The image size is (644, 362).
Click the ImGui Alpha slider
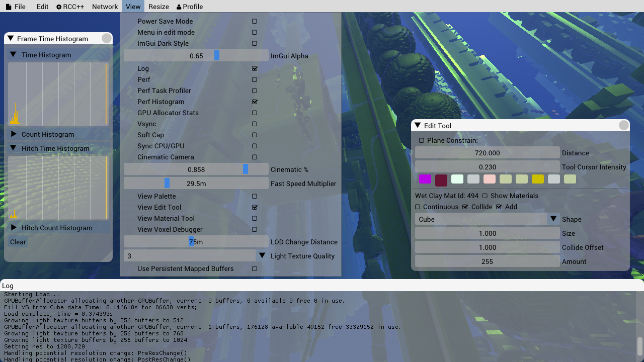coord(196,56)
